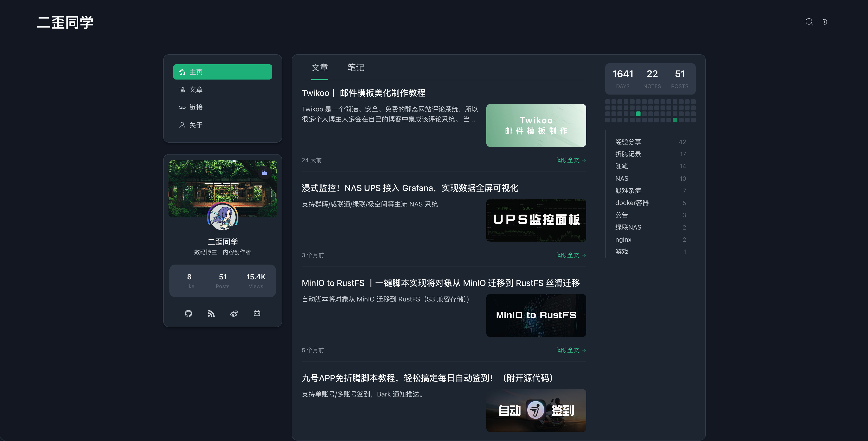Image resolution: width=868 pixels, height=441 pixels.
Task: Switch to the 文章 tab
Action: pos(320,67)
